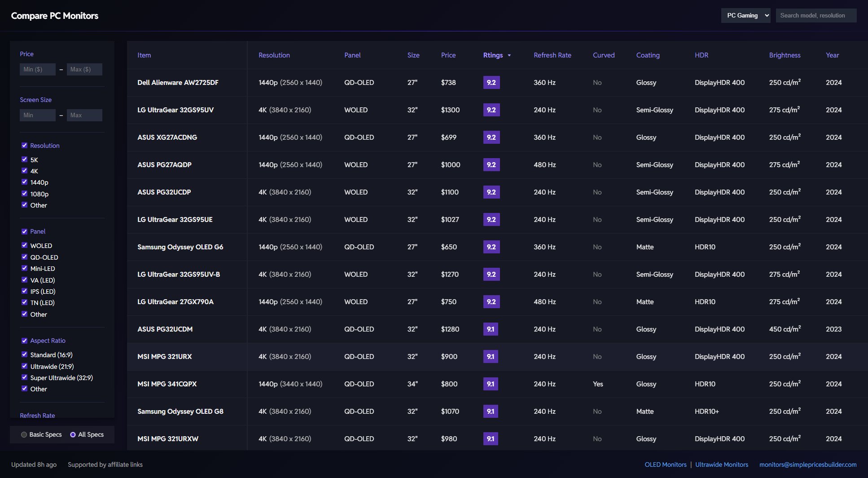This screenshot has width=868, height=478.
Task: Sort by the Refresh Rate column
Action: tap(552, 55)
